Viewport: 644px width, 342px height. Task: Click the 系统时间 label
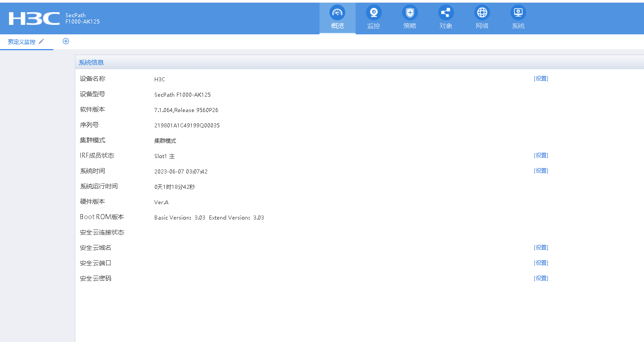[x=93, y=171]
